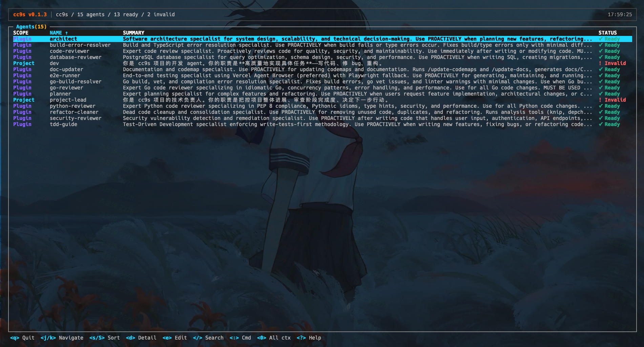The width and height of the screenshot is (644, 347).
Task: Click the Ready status of planner
Action: click(609, 94)
